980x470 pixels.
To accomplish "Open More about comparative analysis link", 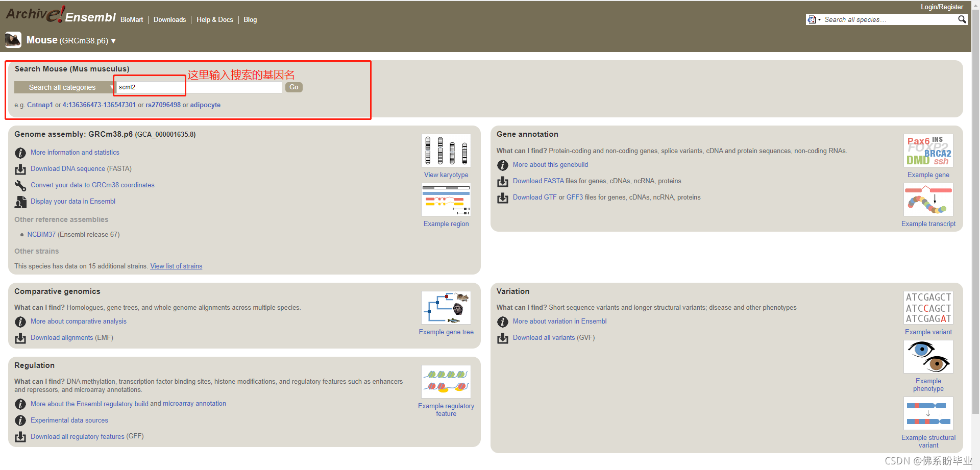I will tap(79, 321).
